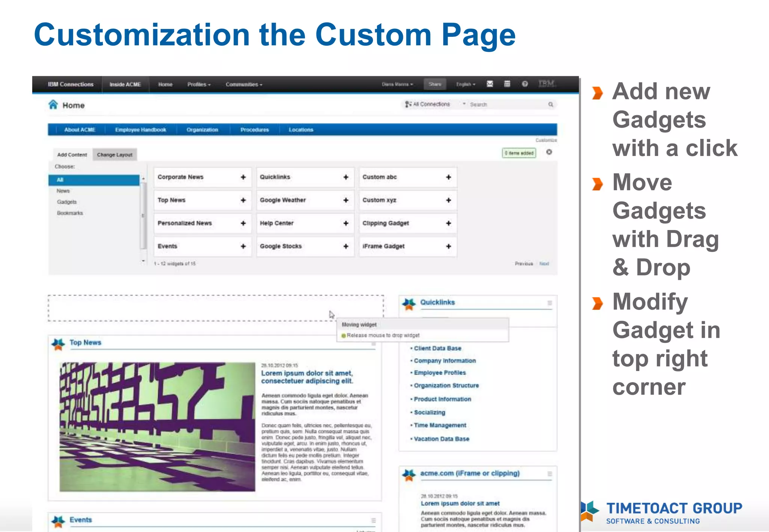Screen dimensions: 769x532
Task: Click the category list scroll-down arrow
Action: click(143, 261)
